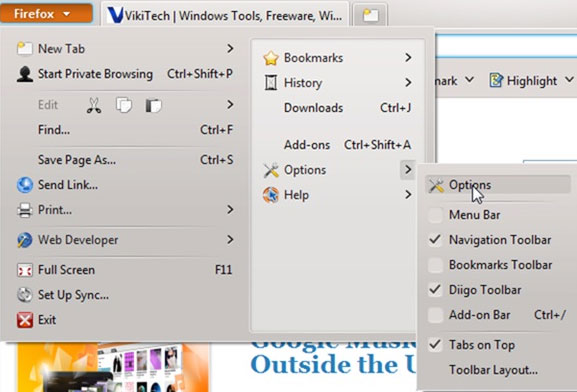Screen dimensions: 577x392
Task: Click the Set Up Sync icon
Action: [25, 295]
